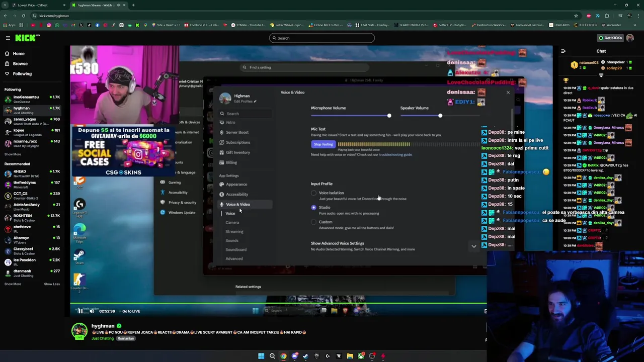Bookmark this page star icon
The image size is (644, 362).
click(576, 16)
